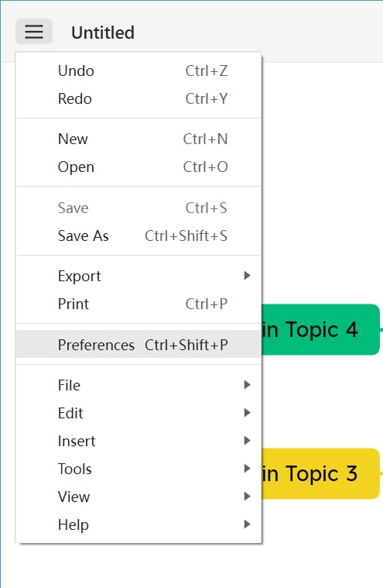Viewport: 383px width, 588px height.
Task: Click the Export menu label
Action: [x=80, y=277]
